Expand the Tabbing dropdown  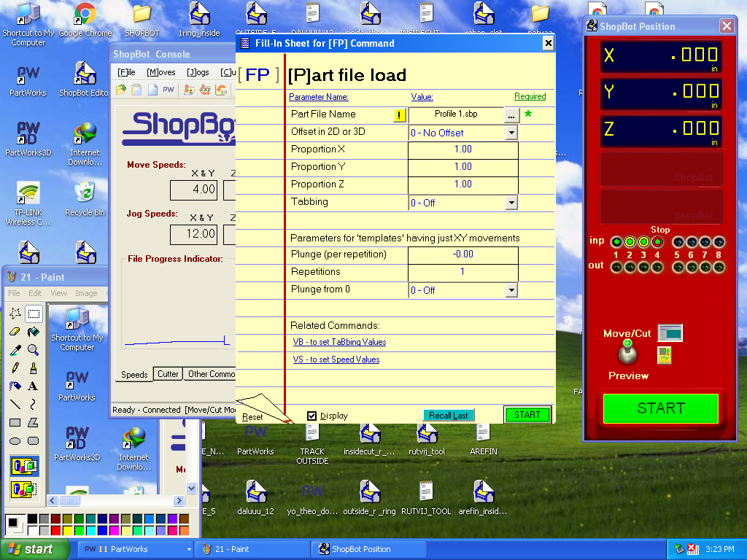pyautogui.click(x=511, y=203)
